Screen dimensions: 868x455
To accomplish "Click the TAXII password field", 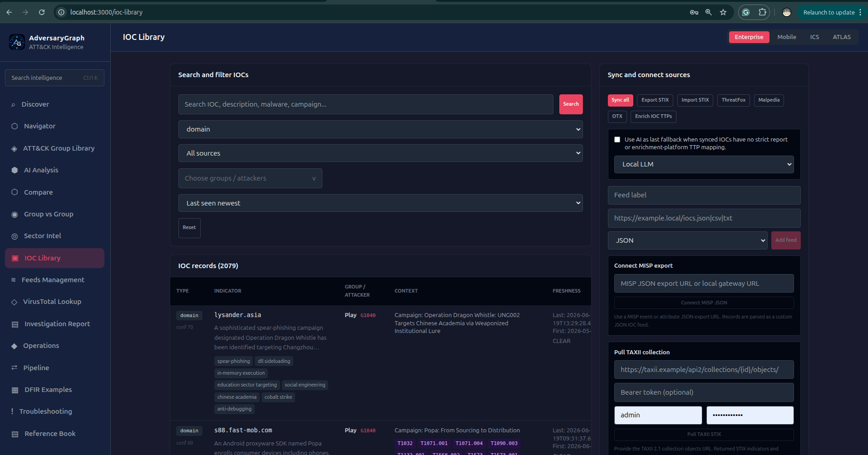I will [x=750, y=415].
